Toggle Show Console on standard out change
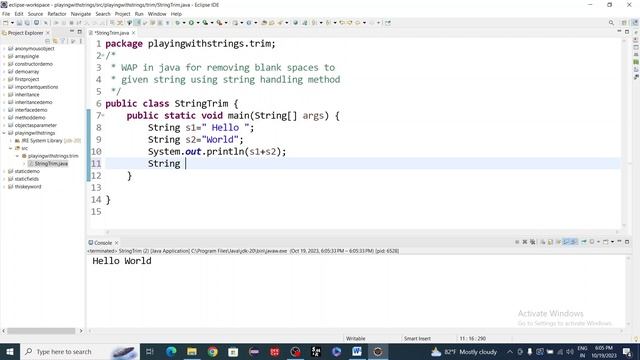This screenshot has width=640, height=360. tap(566, 242)
